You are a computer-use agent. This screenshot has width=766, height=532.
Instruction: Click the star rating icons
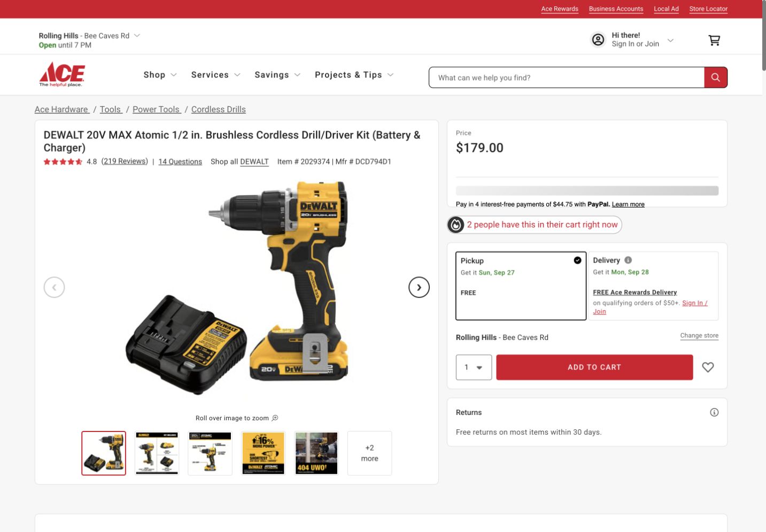click(63, 161)
